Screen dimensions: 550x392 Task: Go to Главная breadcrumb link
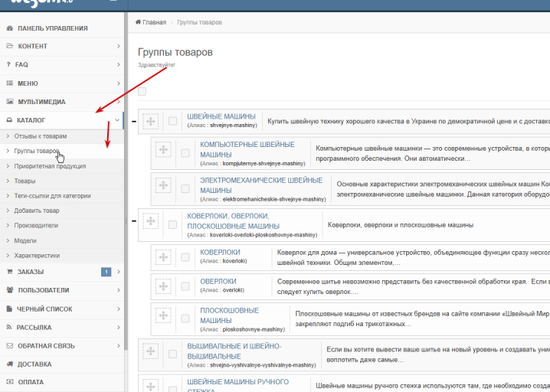tap(154, 22)
